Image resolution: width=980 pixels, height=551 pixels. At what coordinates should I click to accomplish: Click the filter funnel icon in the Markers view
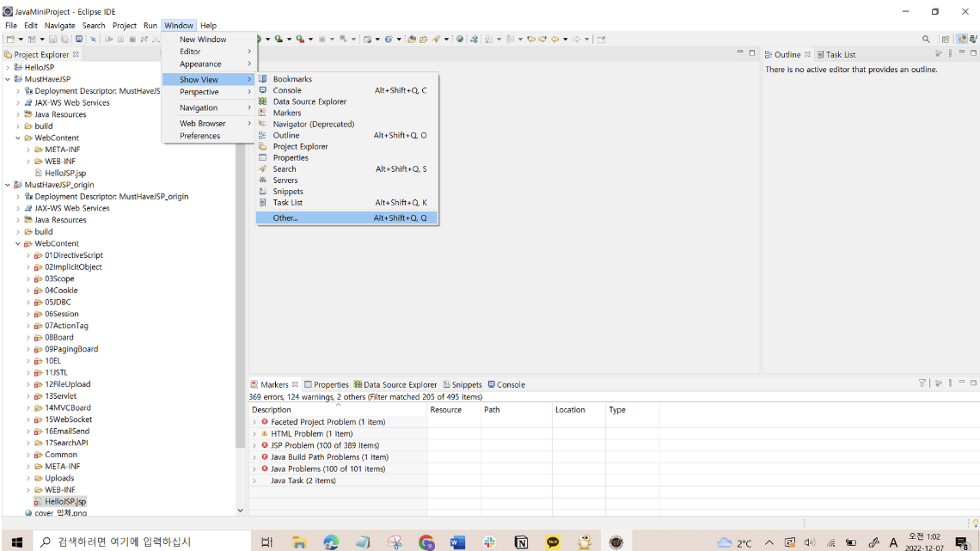922,383
